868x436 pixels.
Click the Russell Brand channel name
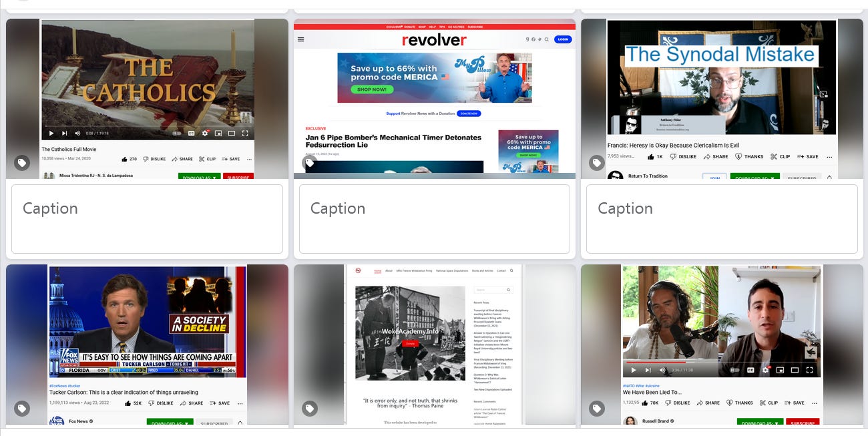pos(656,421)
